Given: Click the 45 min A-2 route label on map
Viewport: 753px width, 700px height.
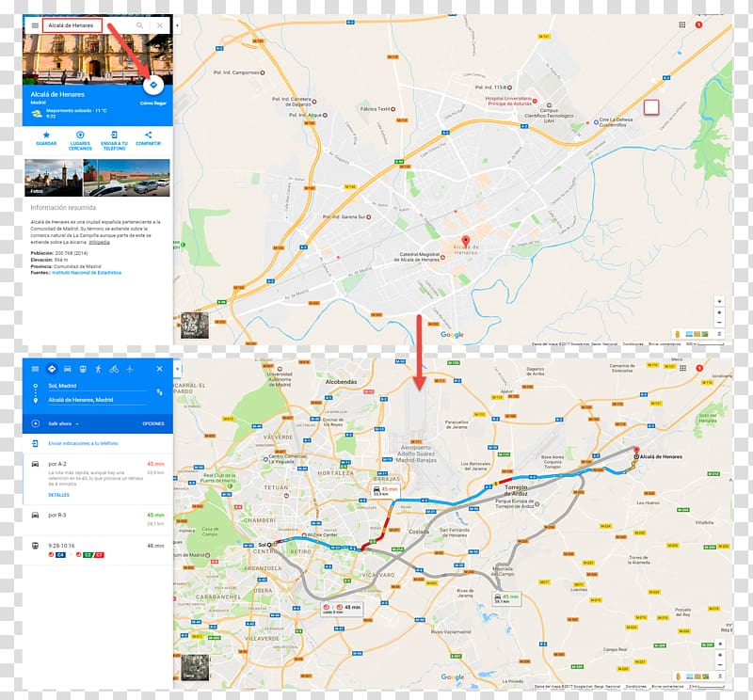Looking at the screenshot, I should click(x=386, y=491).
